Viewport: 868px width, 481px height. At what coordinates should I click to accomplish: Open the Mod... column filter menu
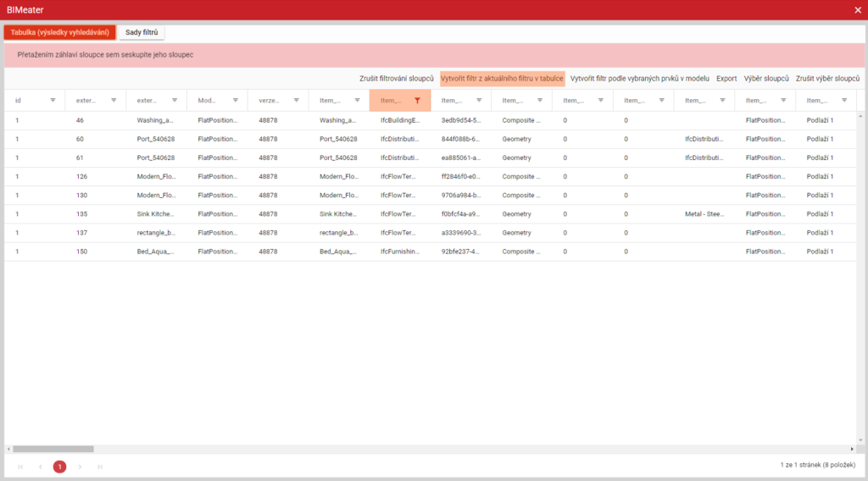tap(235, 100)
